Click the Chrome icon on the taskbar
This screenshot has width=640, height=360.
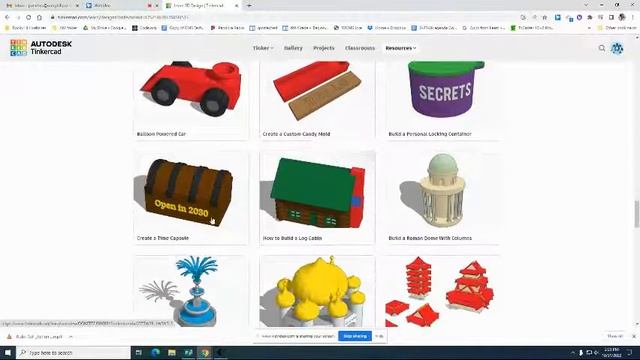tap(205, 353)
